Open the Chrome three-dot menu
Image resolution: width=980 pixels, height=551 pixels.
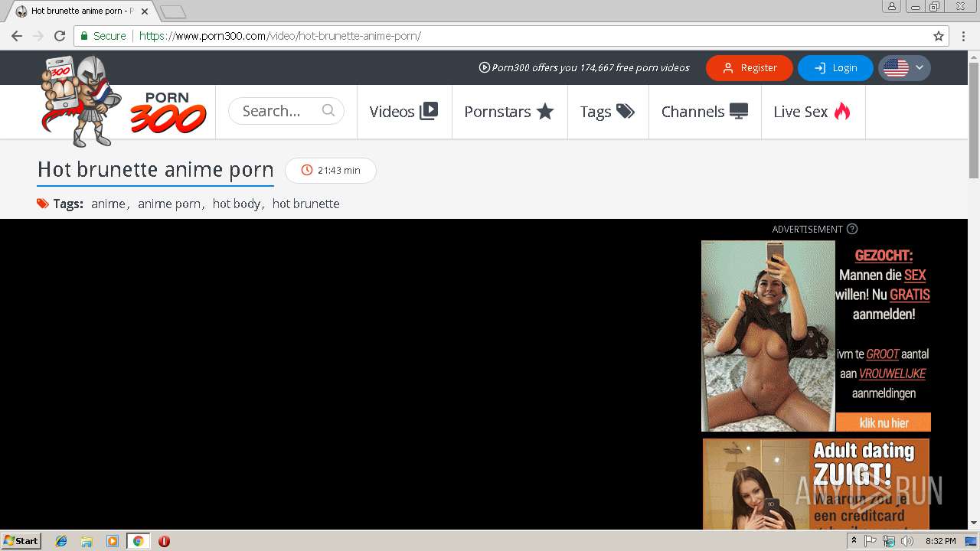tap(962, 36)
